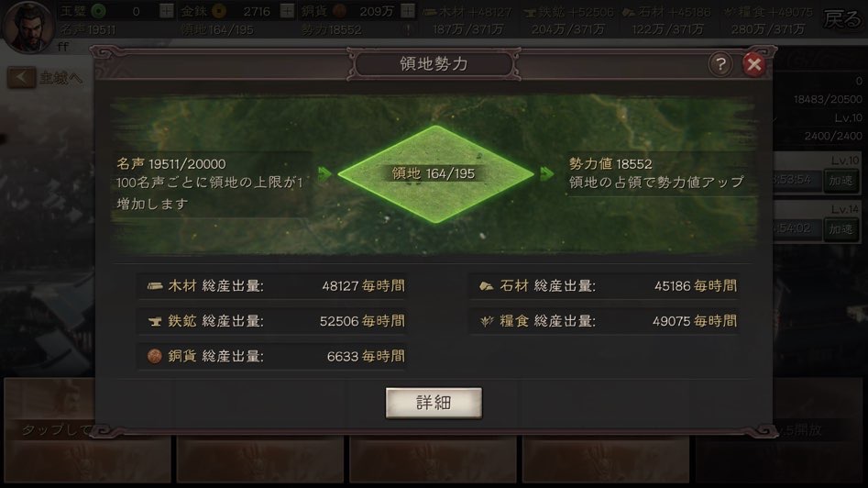This screenshot has height=488, width=868.
Task: Click the 領地勢力 title banner
Action: pyautogui.click(x=434, y=64)
